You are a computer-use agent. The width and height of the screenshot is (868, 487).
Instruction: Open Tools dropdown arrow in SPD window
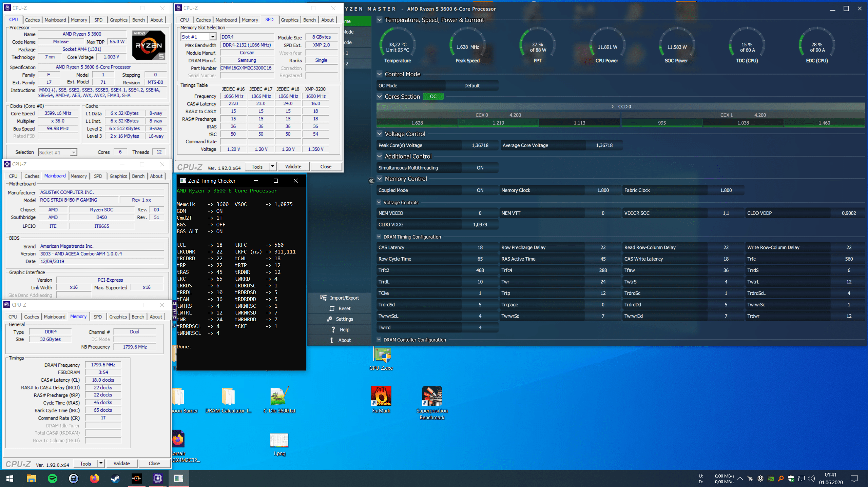tap(272, 166)
